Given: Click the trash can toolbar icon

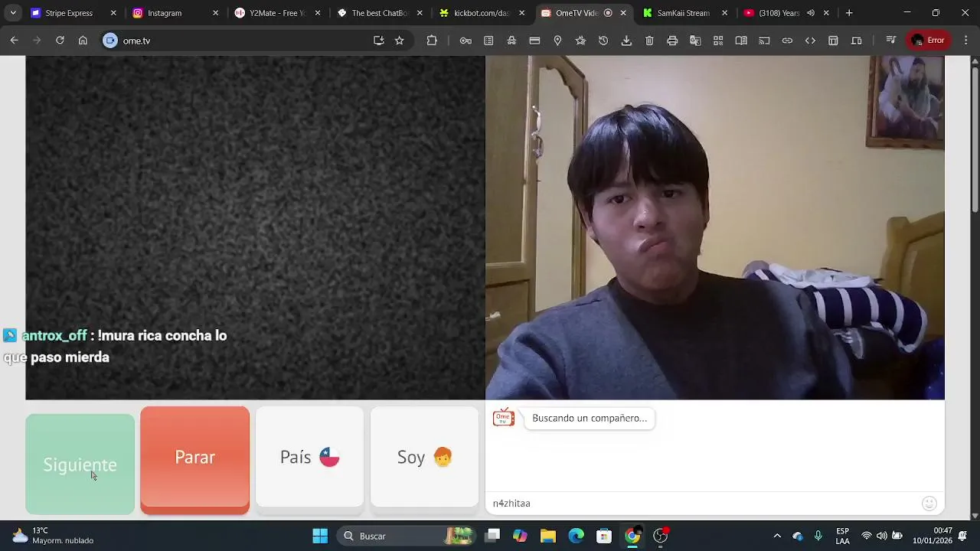Looking at the screenshot, I should click(x=649, y=41).
